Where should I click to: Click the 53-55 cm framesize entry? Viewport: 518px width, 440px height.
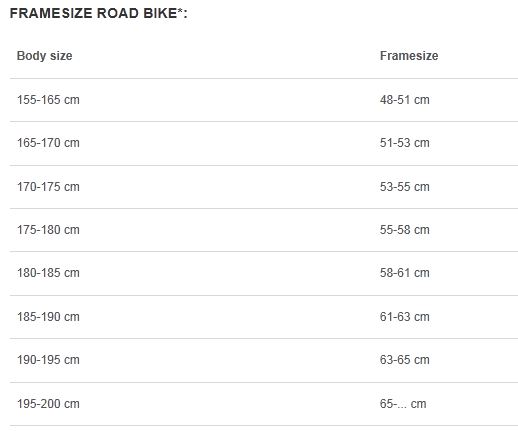point(405,187)
